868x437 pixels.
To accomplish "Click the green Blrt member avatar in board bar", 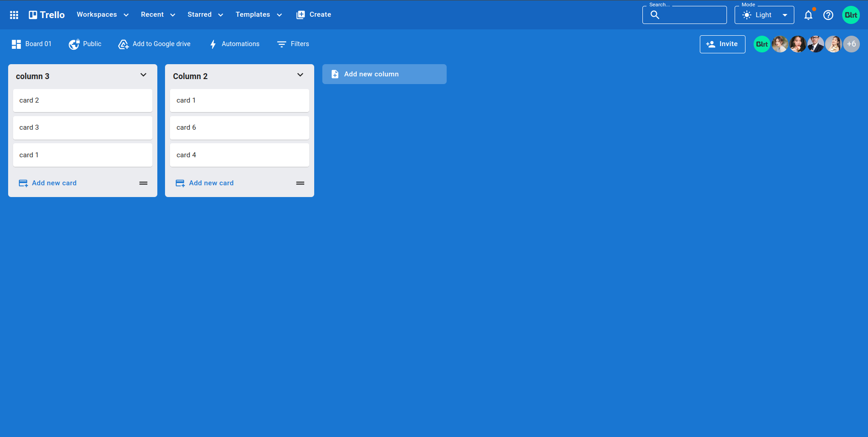I will tap(762, 44).
